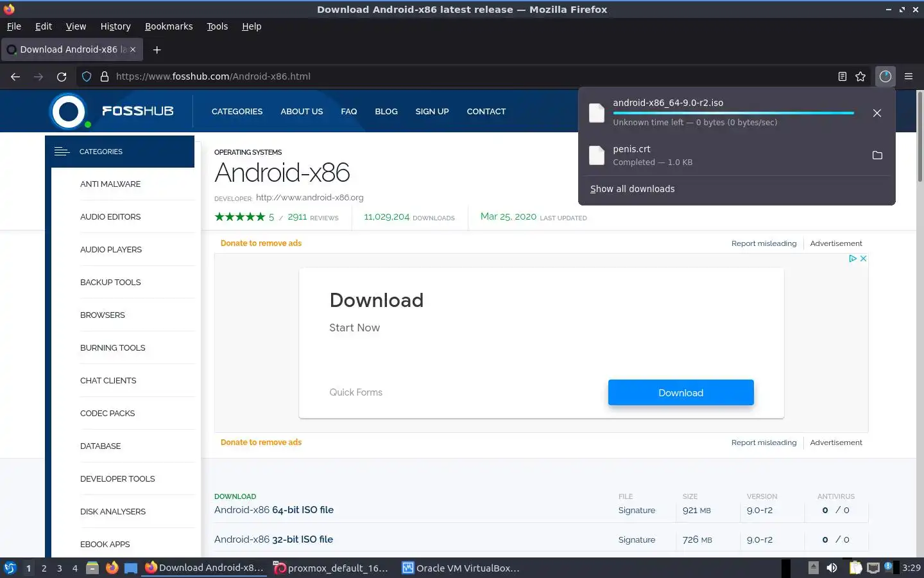Open a new tab with plus button
This screenshot has height=578, width=924.
click(157, 49)
